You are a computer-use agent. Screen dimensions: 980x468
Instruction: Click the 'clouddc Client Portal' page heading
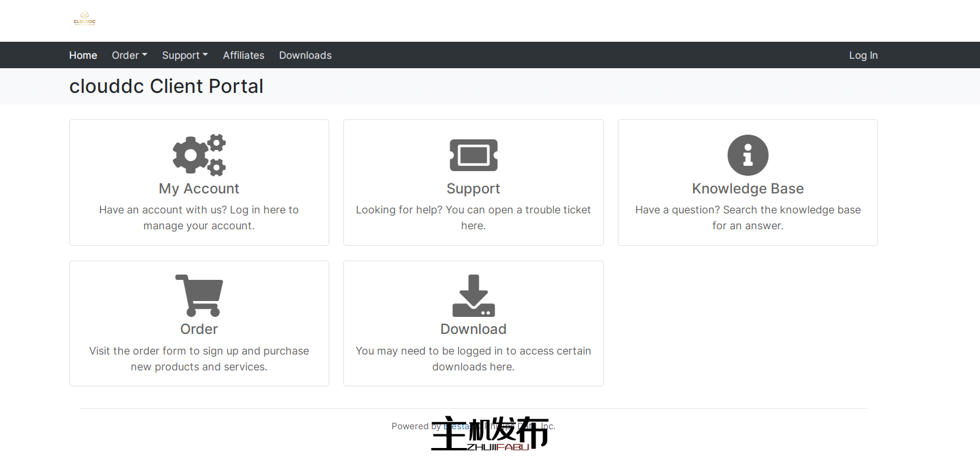(166, 86)
